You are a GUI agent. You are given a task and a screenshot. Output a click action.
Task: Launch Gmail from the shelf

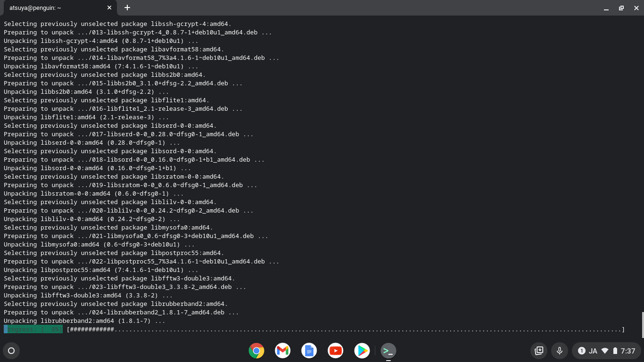(282, 351)
